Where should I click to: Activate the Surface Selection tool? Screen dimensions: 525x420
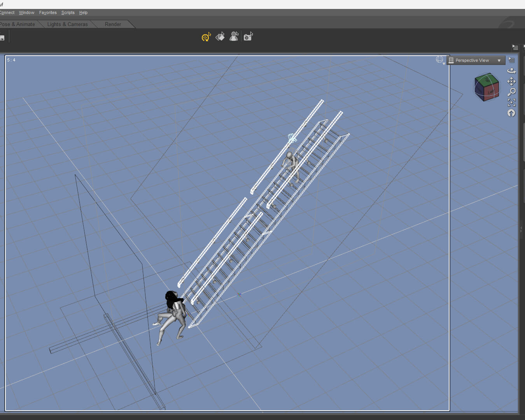click(x=220, y=37)
